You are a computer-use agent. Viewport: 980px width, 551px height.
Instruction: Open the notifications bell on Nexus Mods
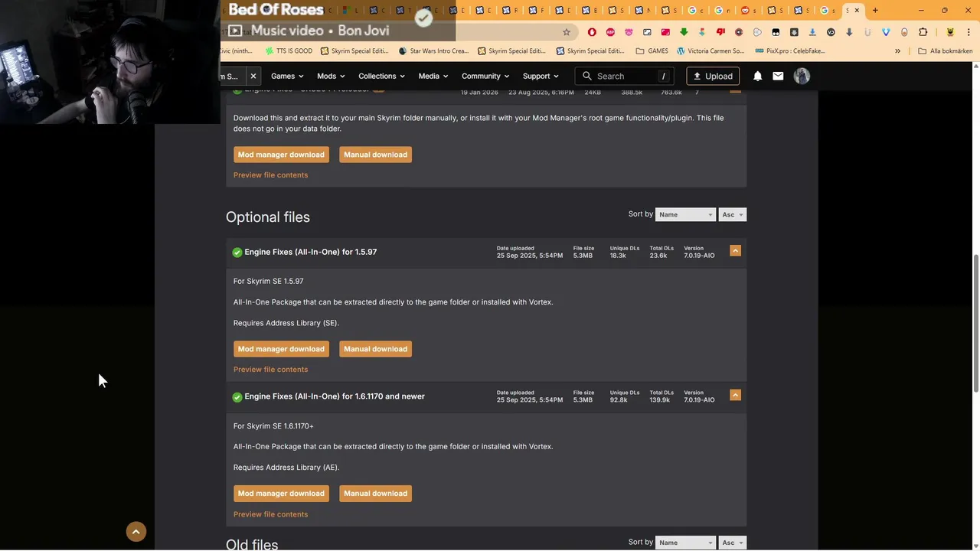[x=757, y=76]
